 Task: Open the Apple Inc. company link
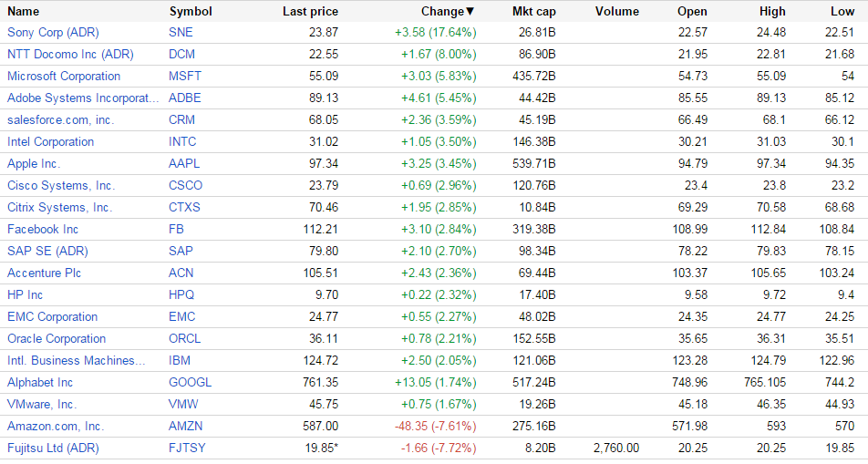34,163
